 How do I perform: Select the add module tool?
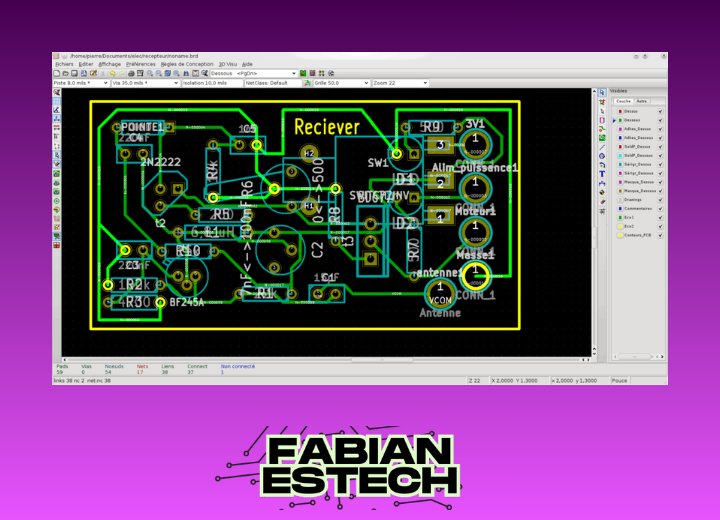(x=602, y=120)
